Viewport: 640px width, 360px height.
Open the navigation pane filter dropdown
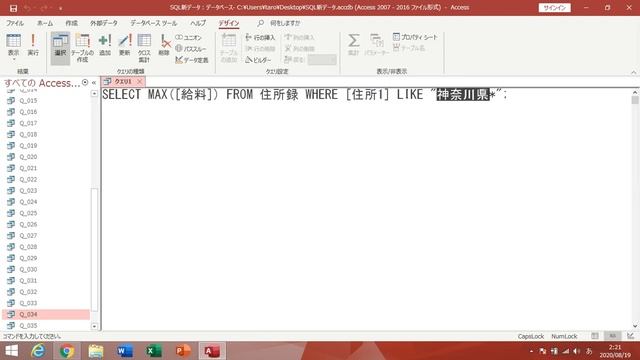click(x=85, y=82)
